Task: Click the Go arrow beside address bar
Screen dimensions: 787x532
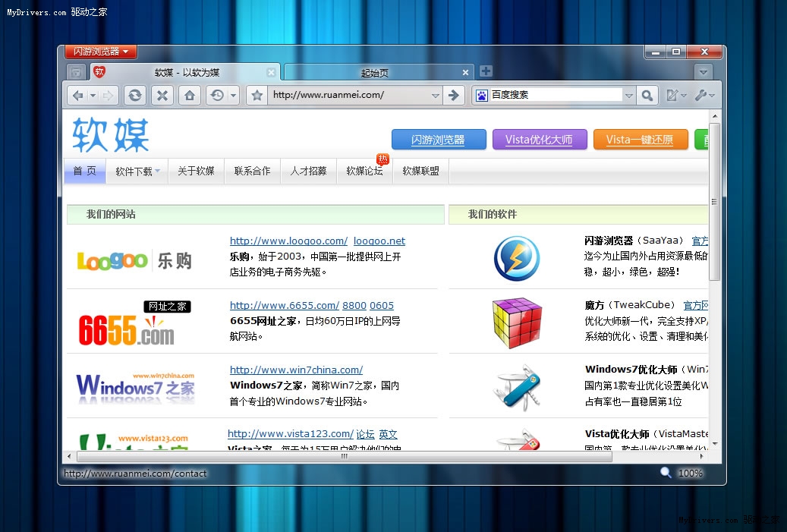Action: point(454,96)
